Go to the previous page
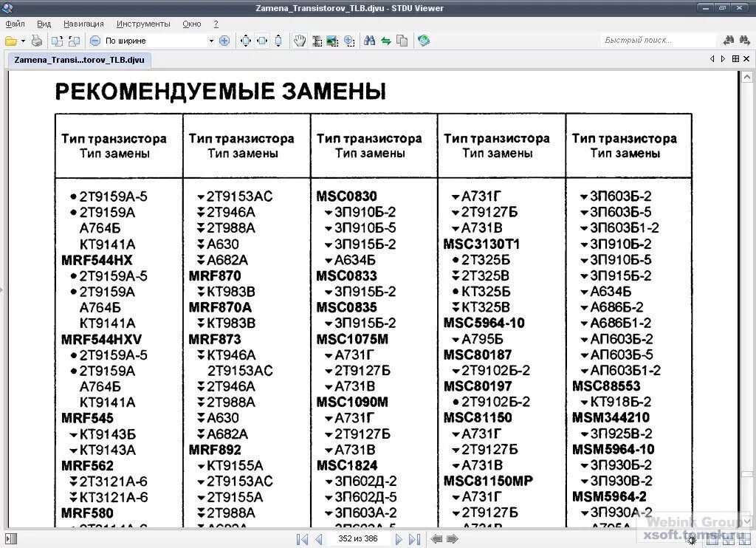The width and height of the screenshot is (756, 548). pyautogui.click(x=319, y=539)
